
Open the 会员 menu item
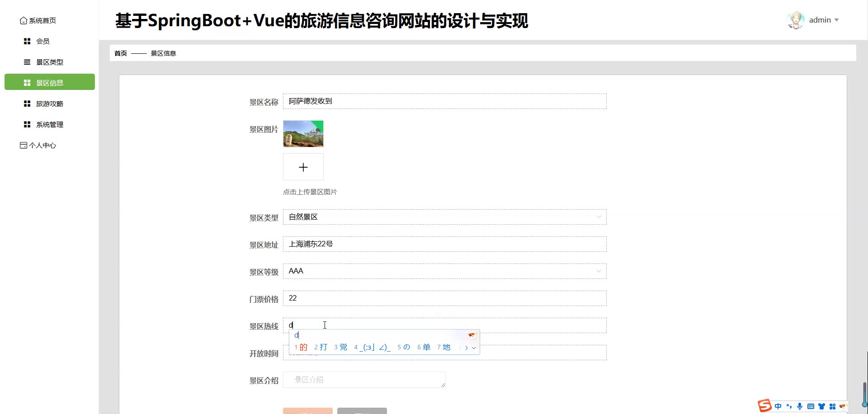point(50,41)
